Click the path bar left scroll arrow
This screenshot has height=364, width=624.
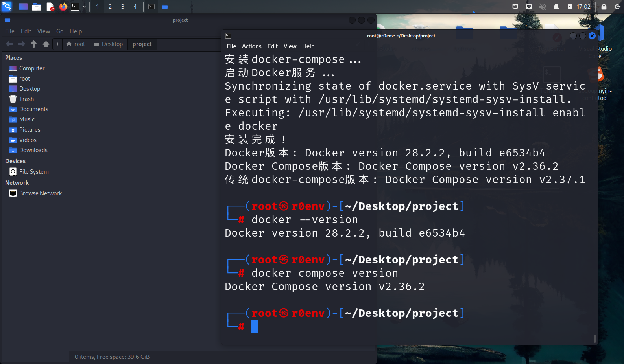click(57, 44)
